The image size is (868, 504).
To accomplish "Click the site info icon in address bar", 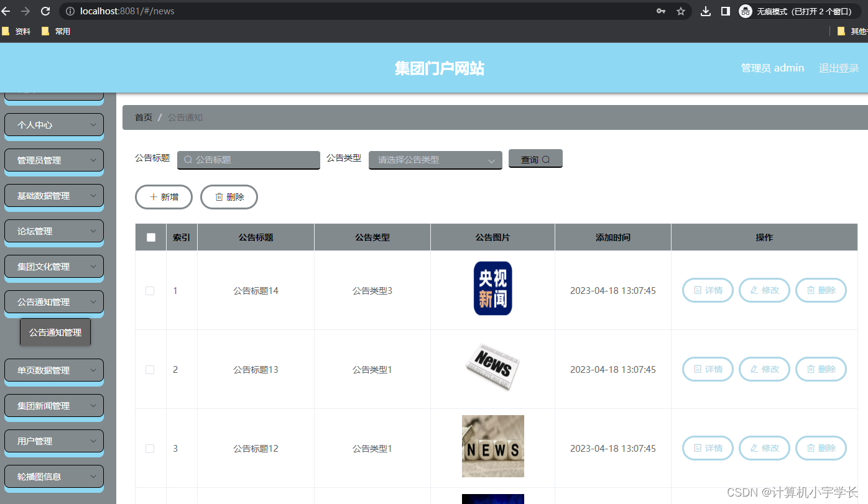I will [x=70, y=11].
